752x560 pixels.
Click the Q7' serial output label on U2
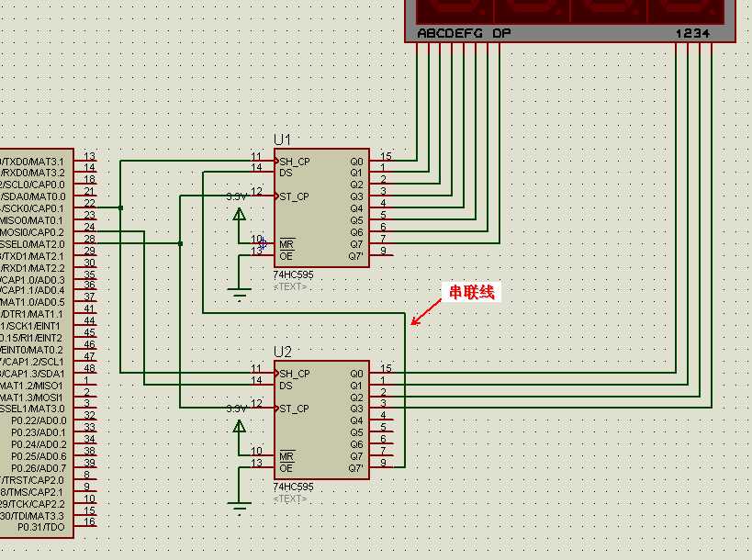pos(356,468)
